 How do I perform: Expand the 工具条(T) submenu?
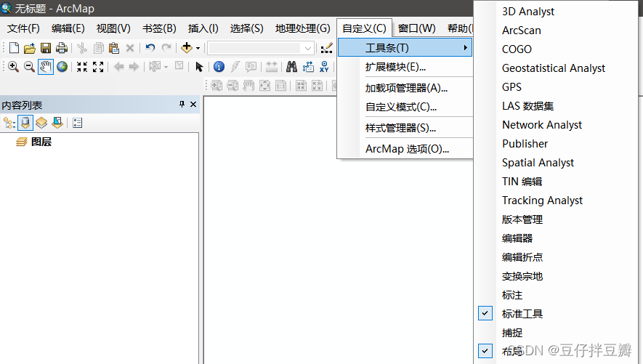405,47
